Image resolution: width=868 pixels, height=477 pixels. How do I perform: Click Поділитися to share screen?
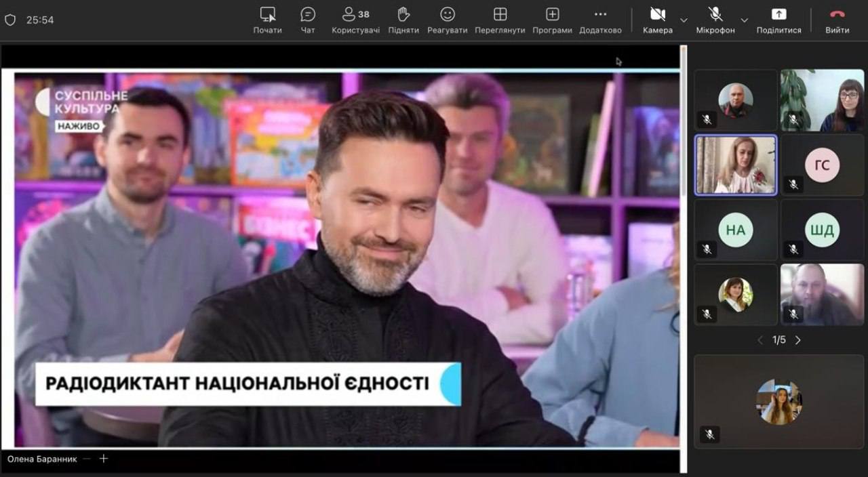778,20
